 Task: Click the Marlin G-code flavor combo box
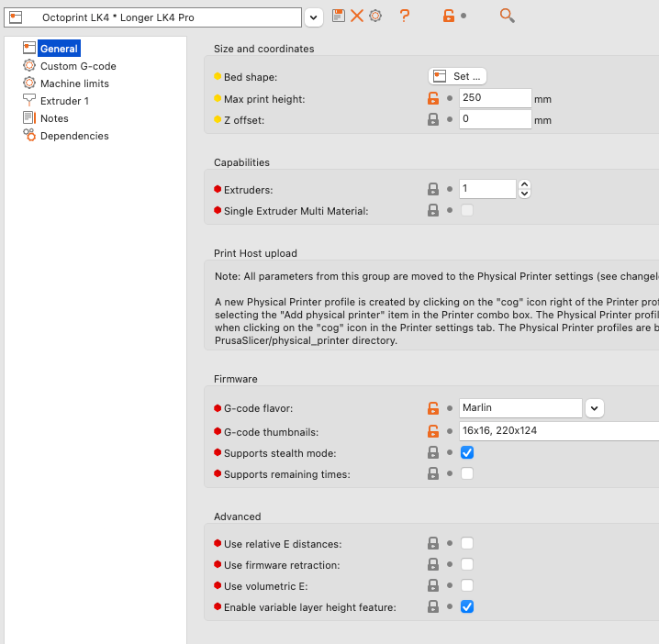point(520,408)
